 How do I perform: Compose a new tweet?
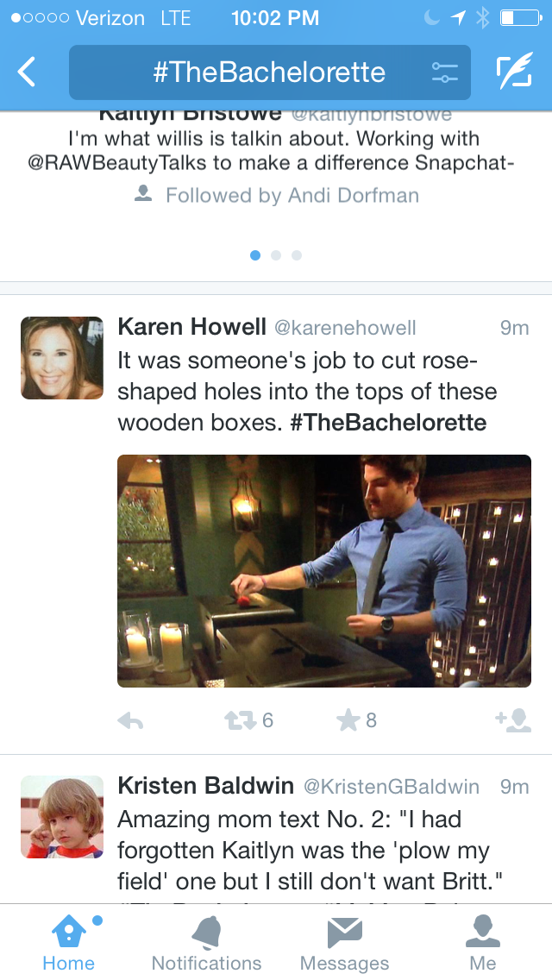click(x=514, y=72)
